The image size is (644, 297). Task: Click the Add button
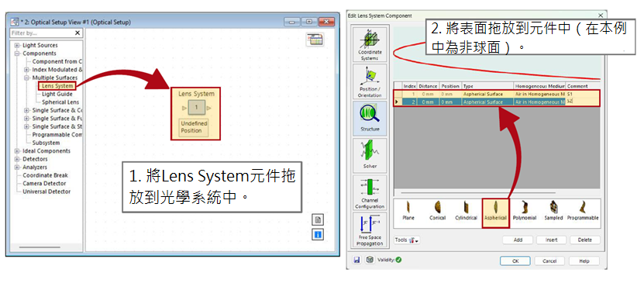[518, 240]
